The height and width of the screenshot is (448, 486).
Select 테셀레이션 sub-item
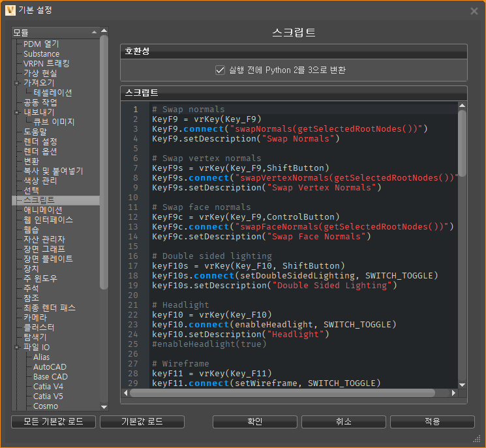[53, 93]
